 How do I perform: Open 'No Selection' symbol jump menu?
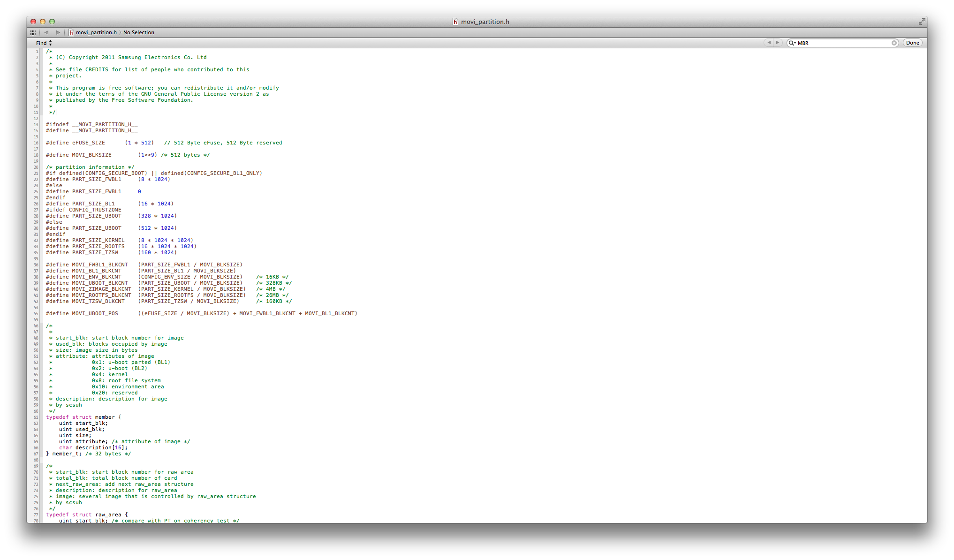pyautogui.click(x=138, y=32)
